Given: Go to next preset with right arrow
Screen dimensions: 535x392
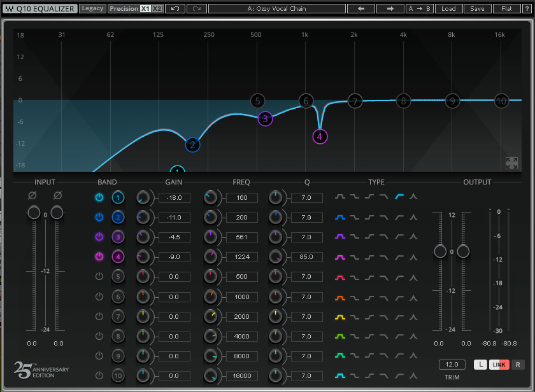Looking at the screenshot, I should coord(390,8).
